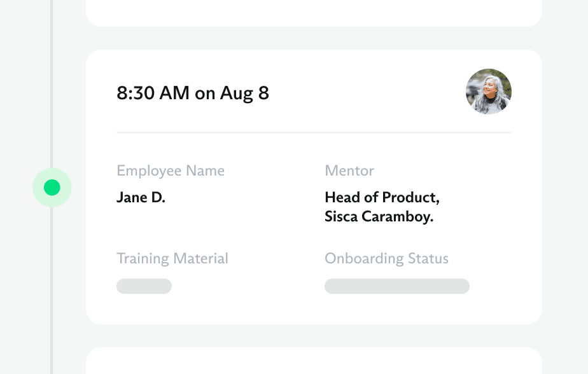Click the mentor name Sisca Caramboy
Screen dimensions: 588x374
[379, 216]
